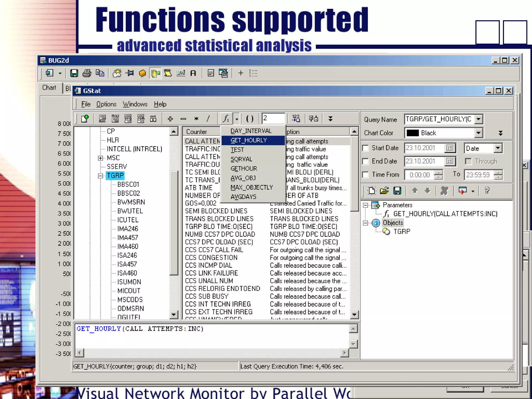Click the question mark help icon
This screenshot has width=532, height=399.
coord(487,191)
